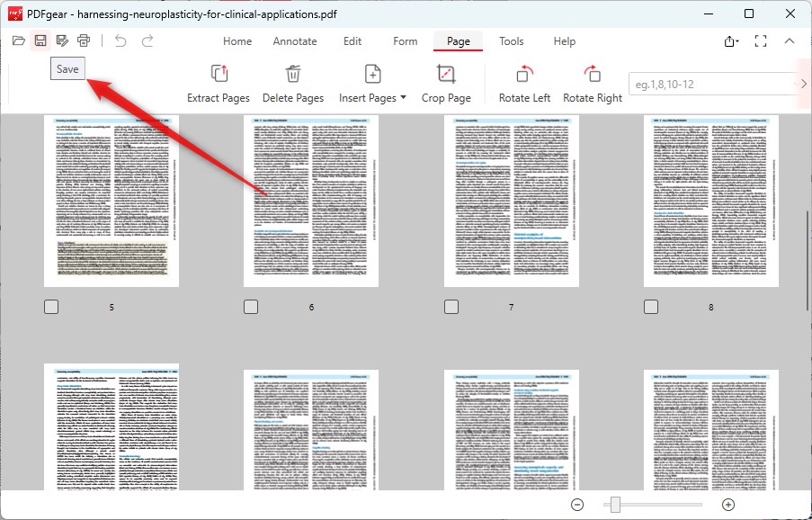
Task: Select page 7 using its checkbox
Action: 451,307
